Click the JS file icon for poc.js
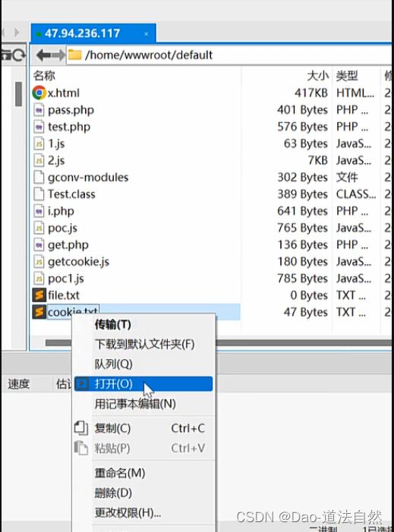394x532 pixels. point(39,228)
